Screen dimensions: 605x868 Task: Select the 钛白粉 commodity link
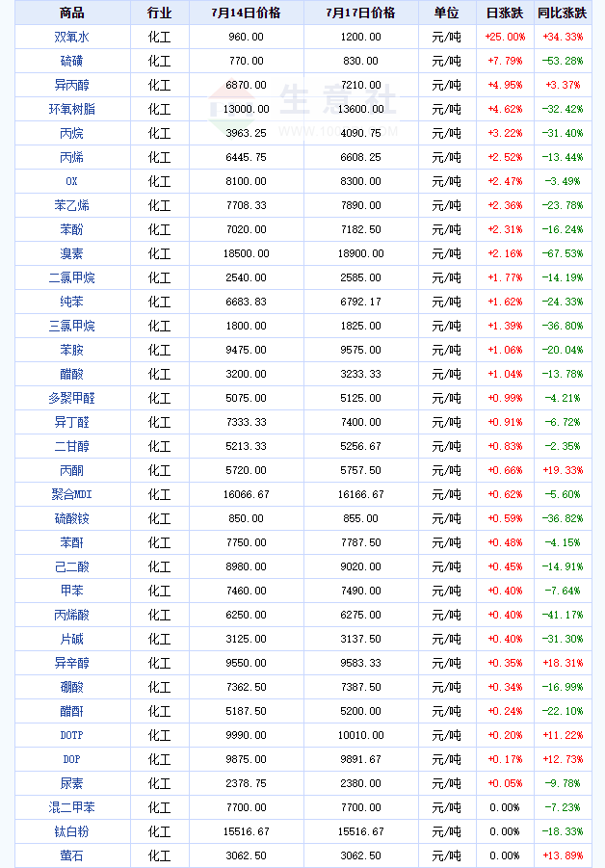click(71, 831)
